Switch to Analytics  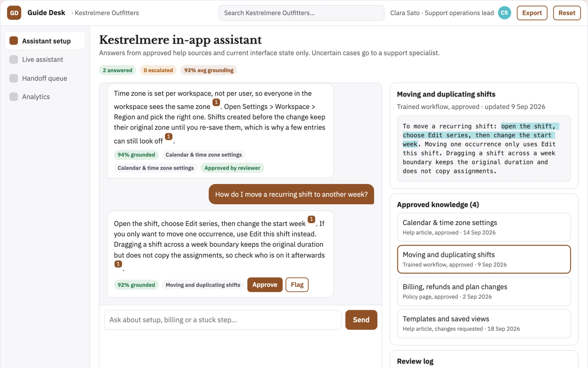click(x=45, y=96)
